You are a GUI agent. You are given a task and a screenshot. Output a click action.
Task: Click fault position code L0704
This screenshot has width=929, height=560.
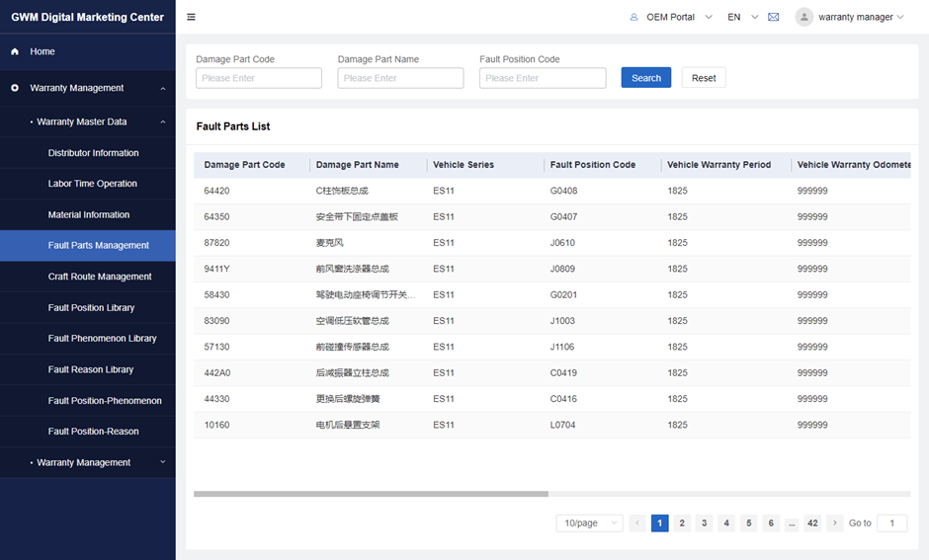click(563, 425)
